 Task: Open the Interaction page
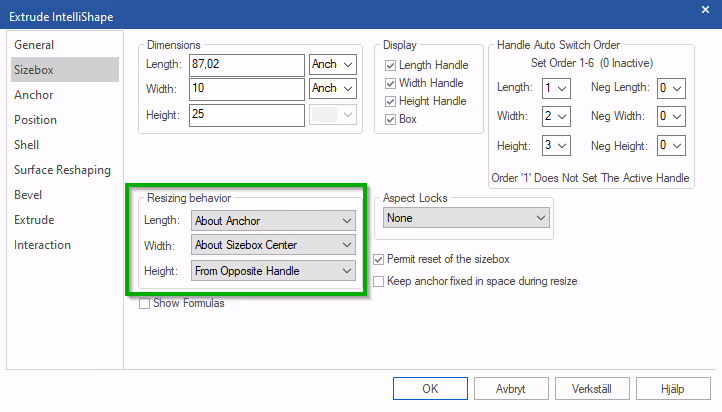pos(42,245)
